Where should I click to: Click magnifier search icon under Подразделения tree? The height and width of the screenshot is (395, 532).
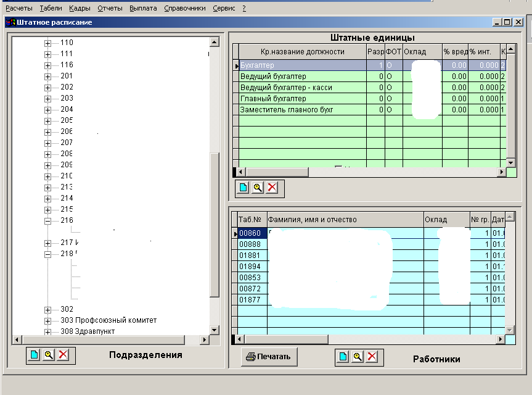point(48,355)
